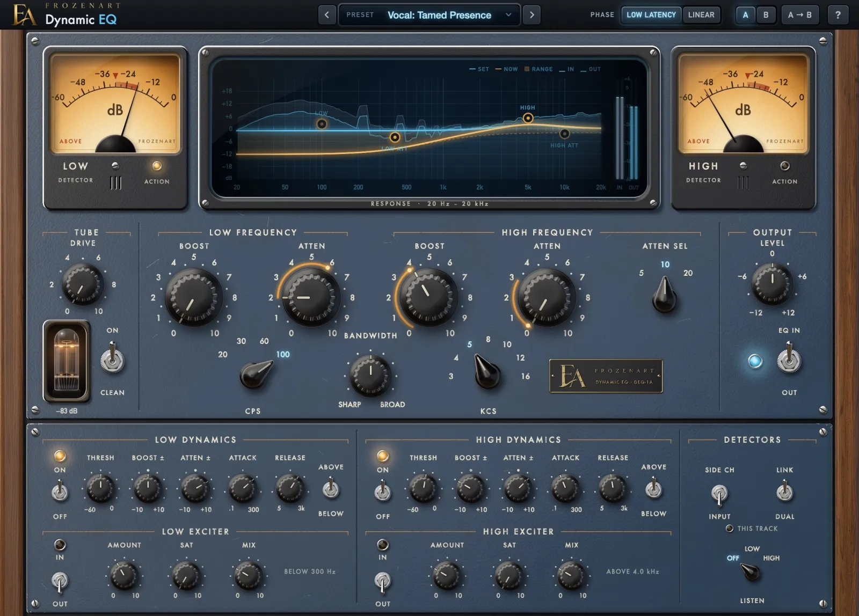Click the FrozenArt DEQ-1A badge
Screen dimensions: 859x616
click(x=606, y=376)
